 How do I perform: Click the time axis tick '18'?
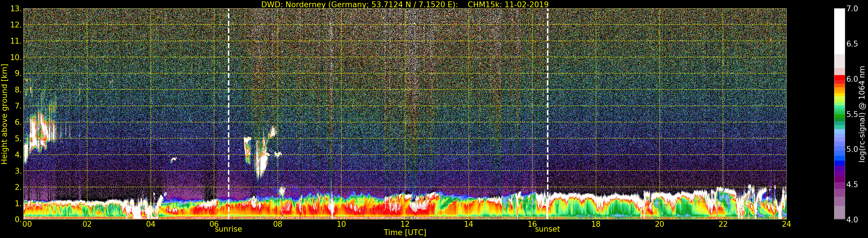[x=596, y=224]
